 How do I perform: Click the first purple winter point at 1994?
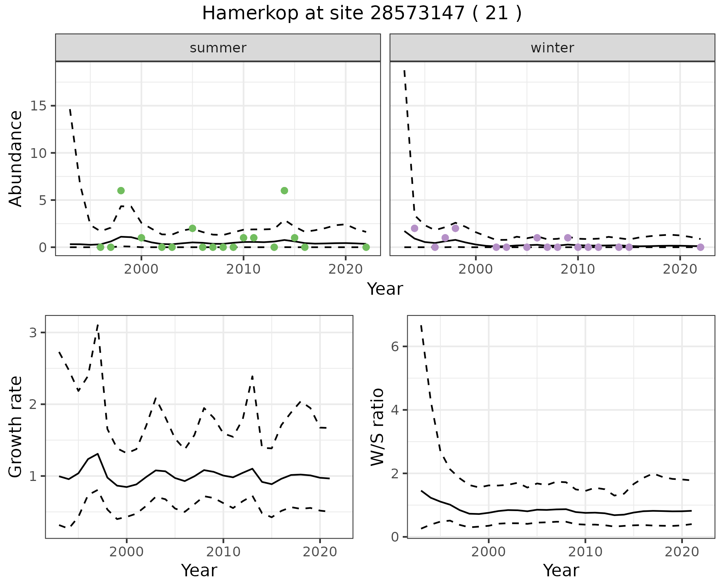[x=414, y=228]
